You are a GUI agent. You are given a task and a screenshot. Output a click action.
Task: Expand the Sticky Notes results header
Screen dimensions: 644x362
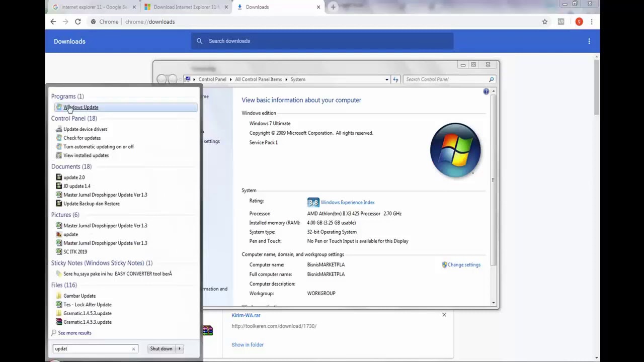[x=102, y=263]
